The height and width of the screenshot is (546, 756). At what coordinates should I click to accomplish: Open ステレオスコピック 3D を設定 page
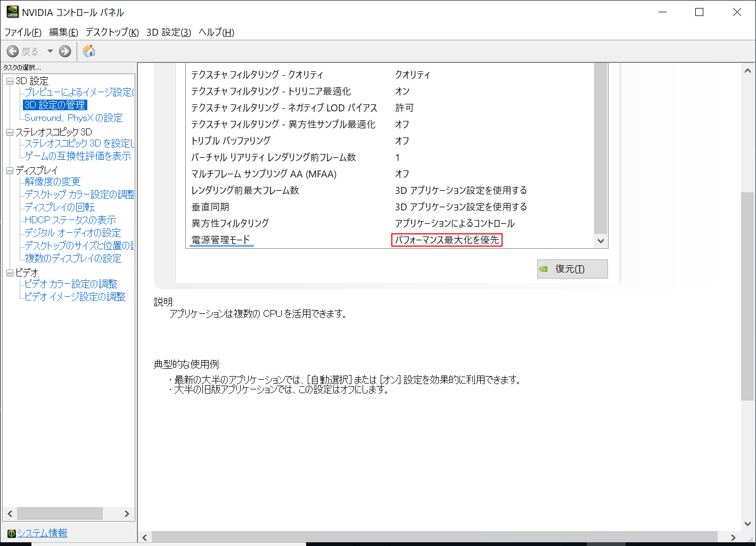point(79,143)
